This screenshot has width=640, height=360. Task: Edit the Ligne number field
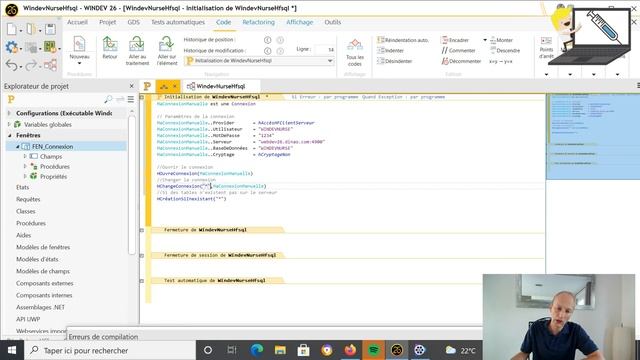click(325, 49)
